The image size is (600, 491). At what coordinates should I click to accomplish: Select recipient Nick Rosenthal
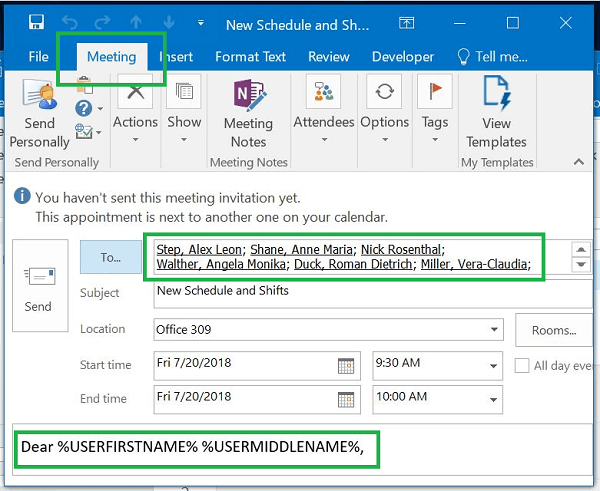point(401,250)
